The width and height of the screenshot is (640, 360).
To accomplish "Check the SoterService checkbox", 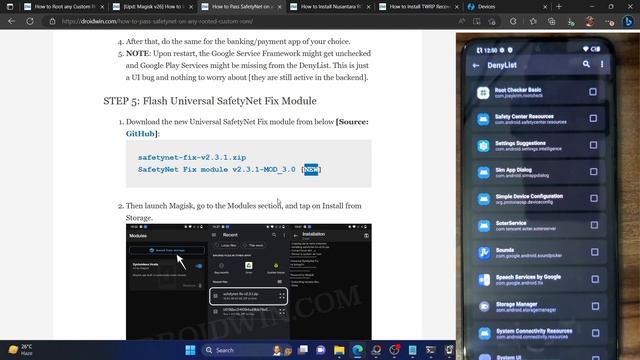I will click(x=594, y=225).
